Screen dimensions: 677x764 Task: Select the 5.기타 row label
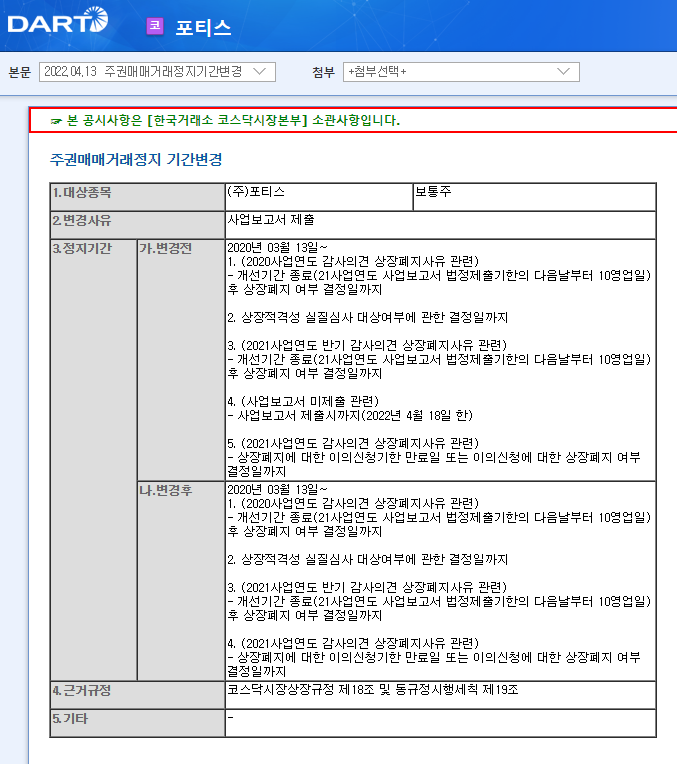click(137, 723)
